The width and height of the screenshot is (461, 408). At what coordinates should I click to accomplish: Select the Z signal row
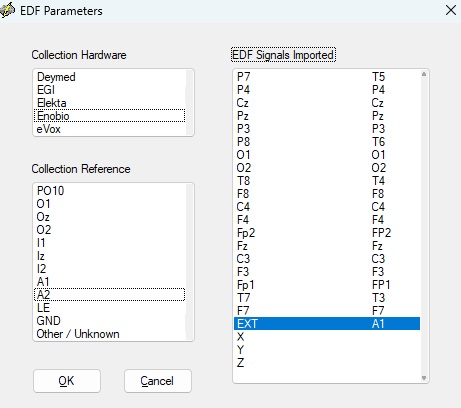pos(327,363)
